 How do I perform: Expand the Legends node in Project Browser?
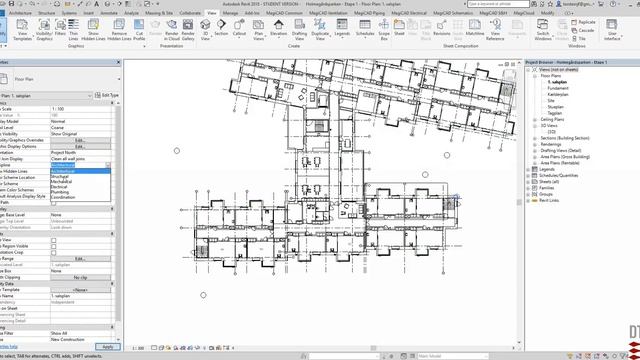click(528, 169)
